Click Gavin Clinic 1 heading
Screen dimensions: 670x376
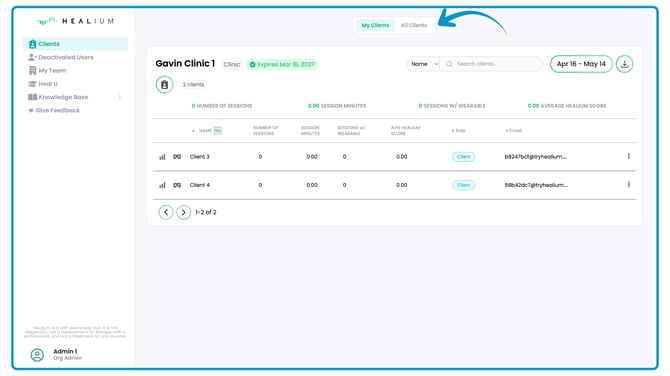185,64
